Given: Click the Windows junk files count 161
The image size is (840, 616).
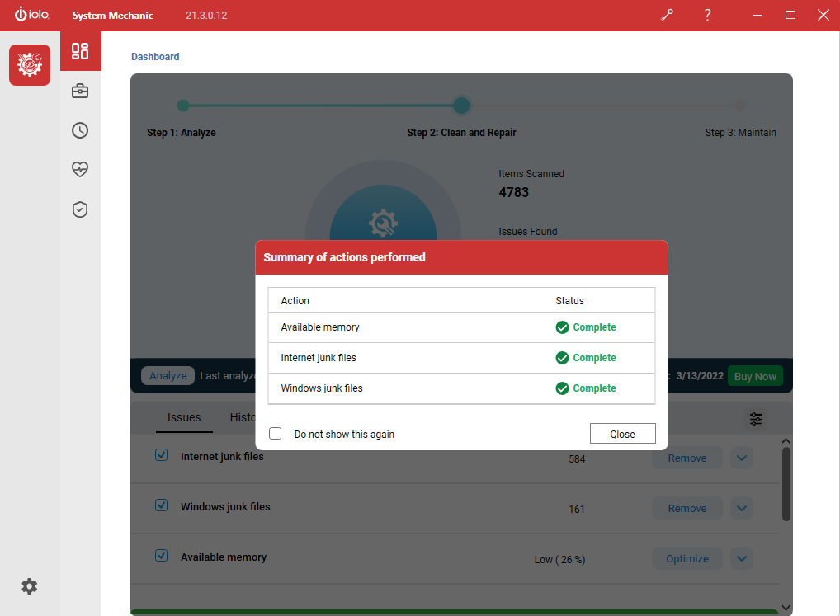Looking at the screenshot, I should coord(577,510).
